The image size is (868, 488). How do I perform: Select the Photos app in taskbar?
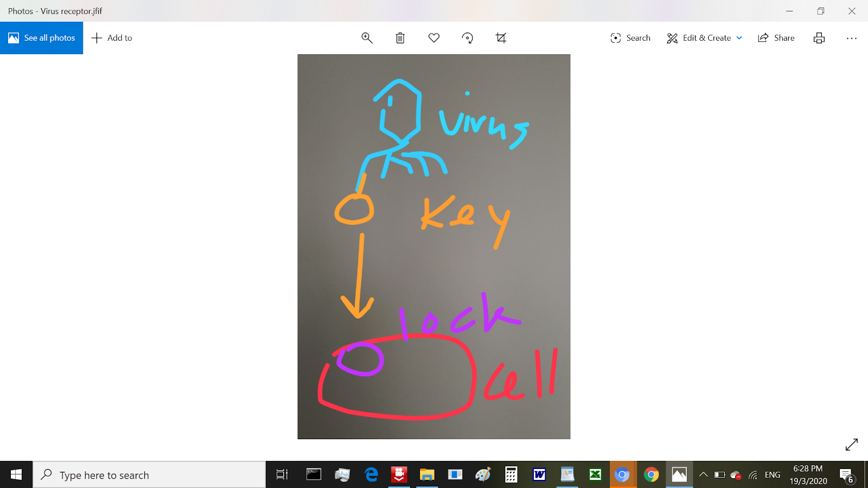point(679,475)
